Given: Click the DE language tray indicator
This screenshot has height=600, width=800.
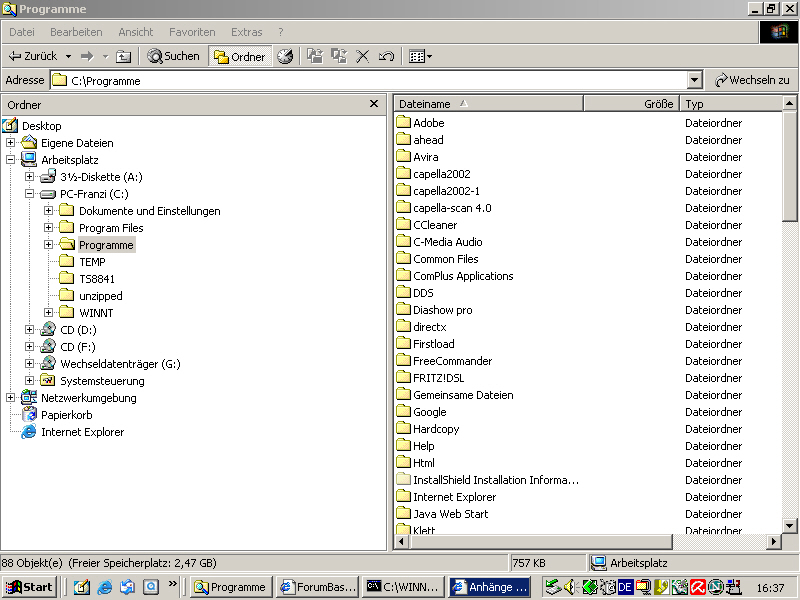Looking at the screenshot, I should (x=625, y=588).
